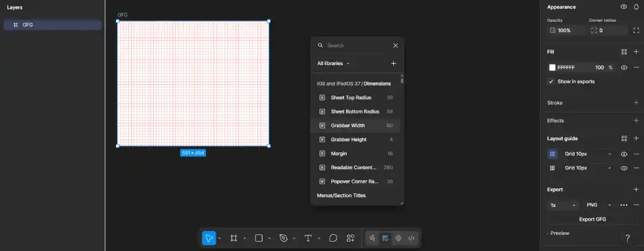Click the white fill color swatch
The width and height of the screenshot is (644, 251).
click(552, 68)
